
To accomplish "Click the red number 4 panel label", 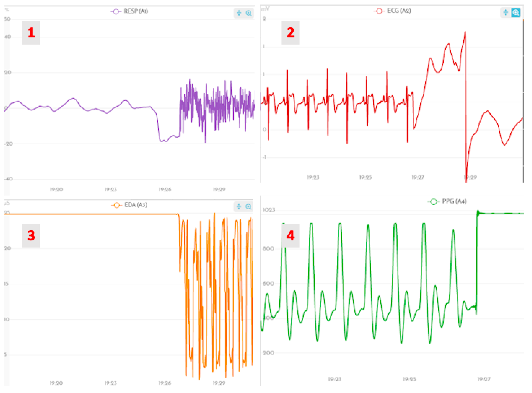I will (290, 236).
